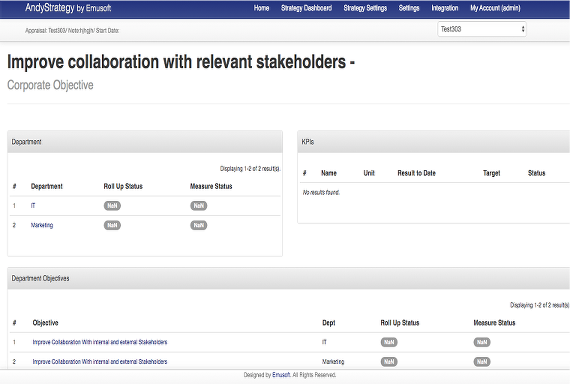Click Marketing row Measure Status NaN badge
Image resolution: width=570 pixels, height=384 pixels.
198,225
